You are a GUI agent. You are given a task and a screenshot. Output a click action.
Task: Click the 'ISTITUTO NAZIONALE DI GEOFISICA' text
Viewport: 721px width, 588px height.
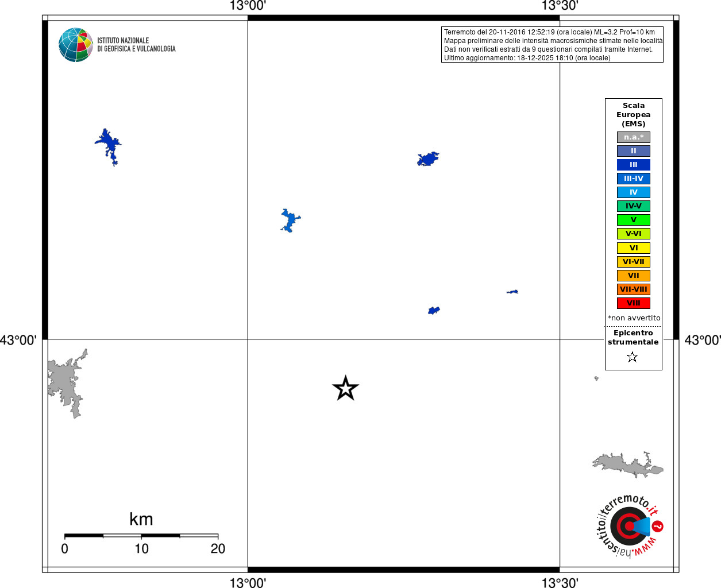136,45
